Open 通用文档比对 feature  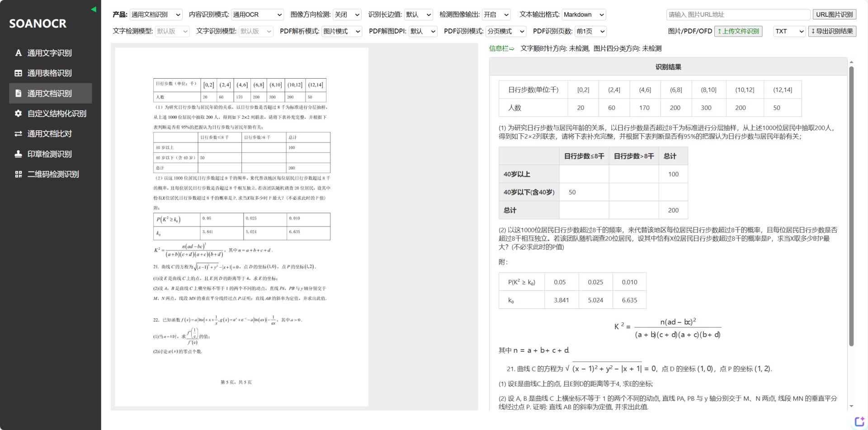click(50, 133)
